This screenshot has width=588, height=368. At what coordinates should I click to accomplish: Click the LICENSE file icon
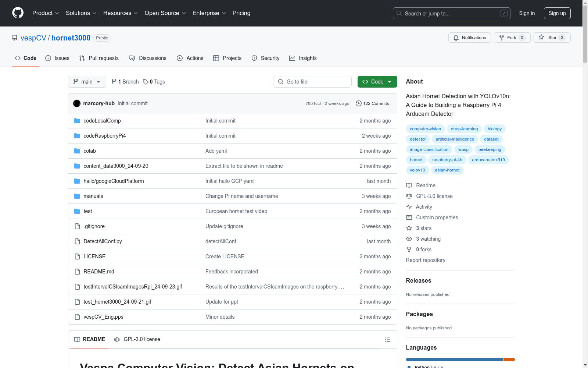tap(77, 256)
